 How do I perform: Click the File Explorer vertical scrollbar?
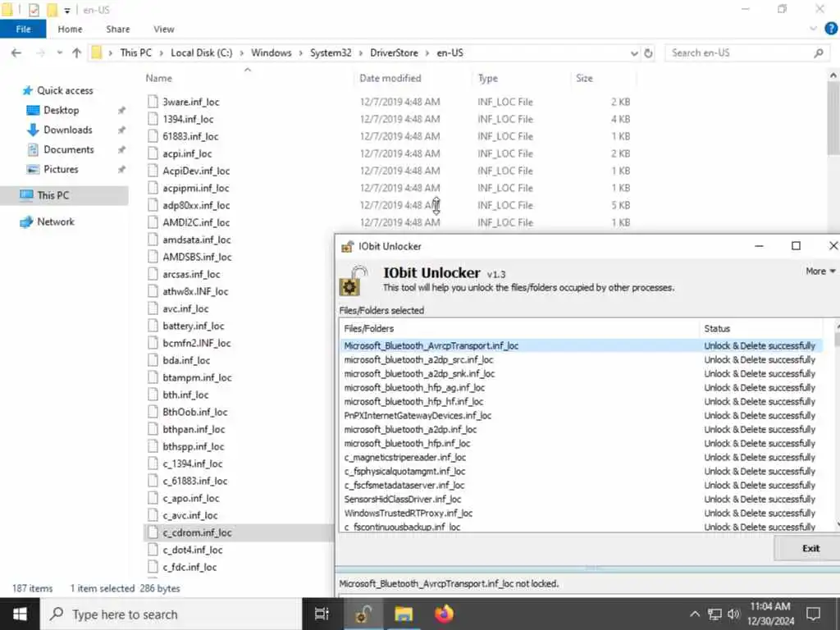833,118
